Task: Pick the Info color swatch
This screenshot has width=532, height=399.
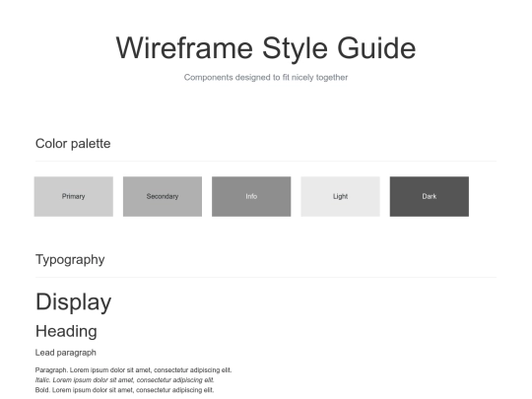Action: tap(251, 196)
